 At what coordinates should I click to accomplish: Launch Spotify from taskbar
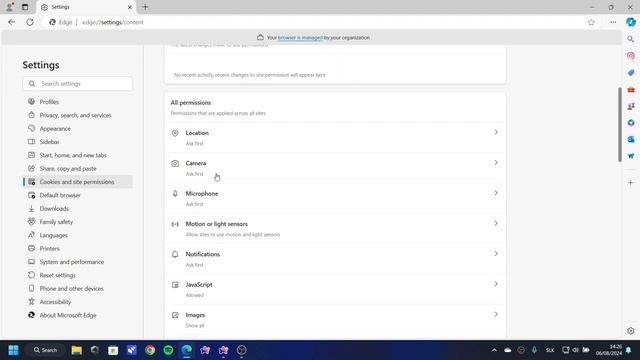[168, 350]
